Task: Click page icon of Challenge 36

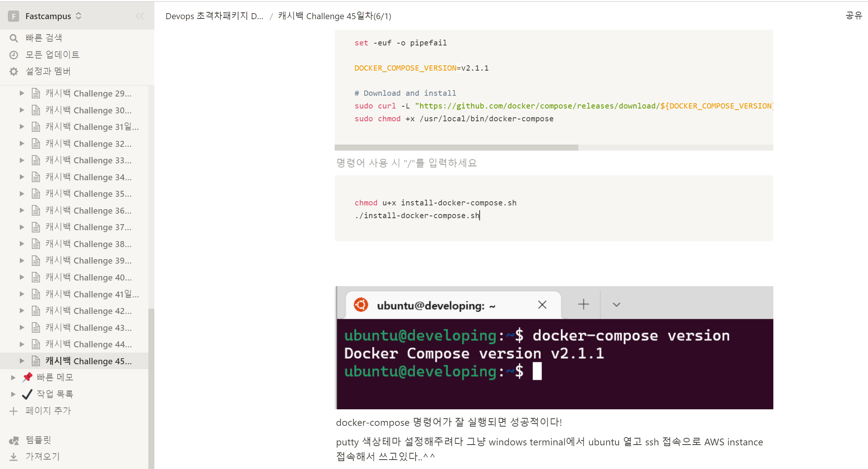Action: (36, 210)
